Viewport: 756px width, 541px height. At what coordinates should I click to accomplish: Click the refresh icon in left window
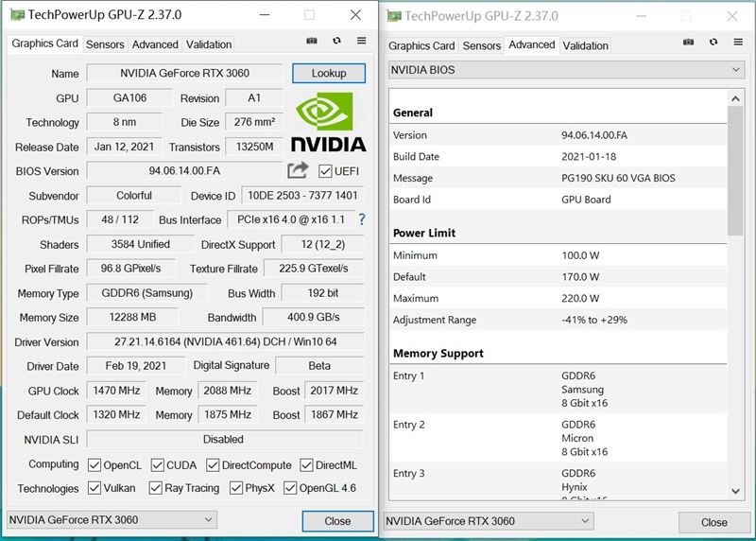pyautogui.click(x=336, y=42)
